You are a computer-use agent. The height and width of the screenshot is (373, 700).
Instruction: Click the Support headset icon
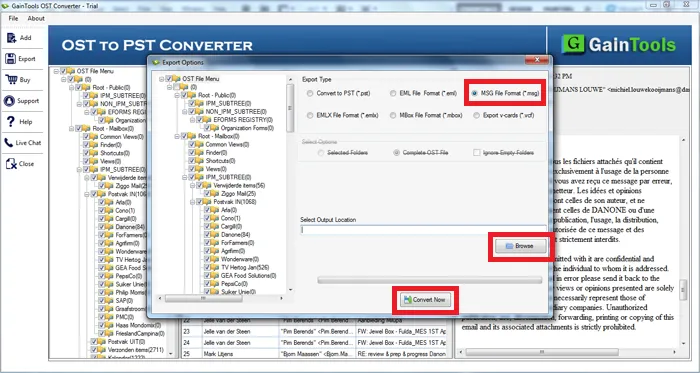coord(9,100)
